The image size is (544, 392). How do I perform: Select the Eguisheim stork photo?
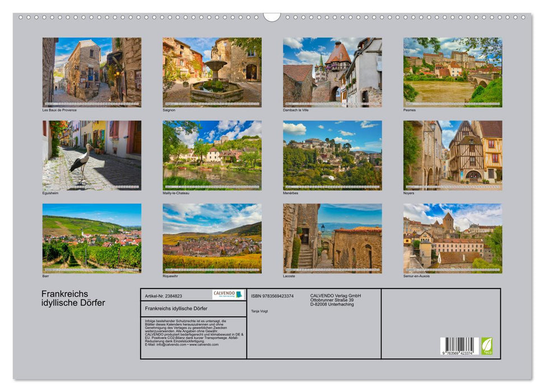click(x=91, y=156)
